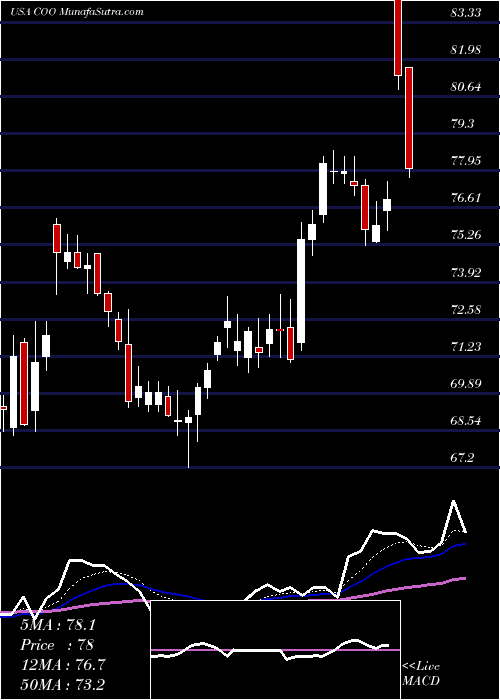Click the 50MA : 73.2 reading
The image size is (500, 700).
tap(62, 685)
